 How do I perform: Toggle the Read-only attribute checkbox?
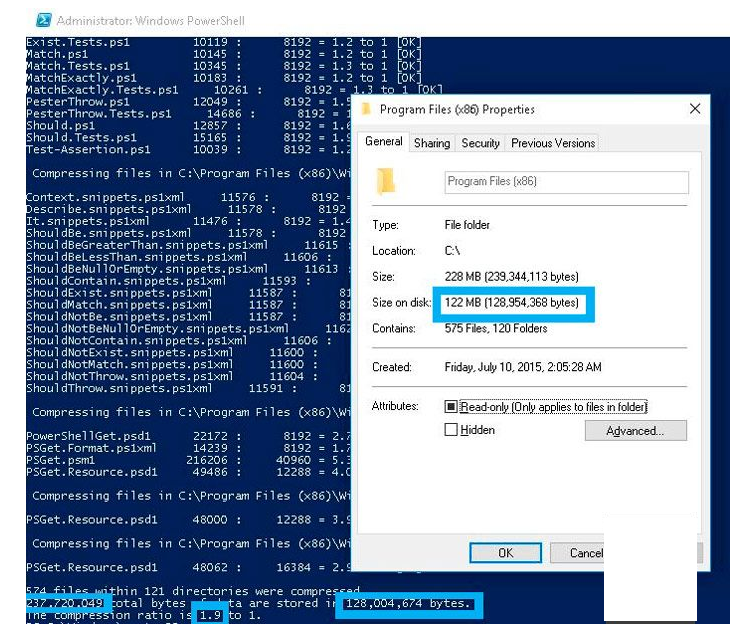click(x=450, y=407)
